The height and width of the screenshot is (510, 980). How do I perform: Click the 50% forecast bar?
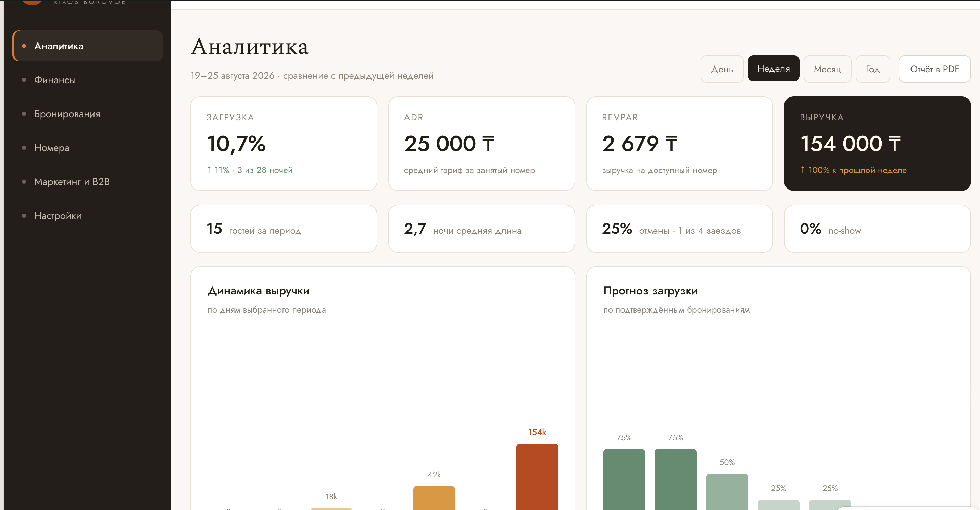[x=727, y=492]
